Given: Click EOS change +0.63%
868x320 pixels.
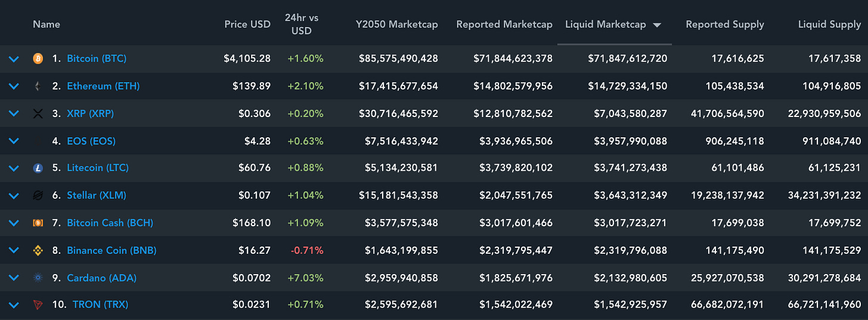Looking at the screenshot, I should coord(305,141).
